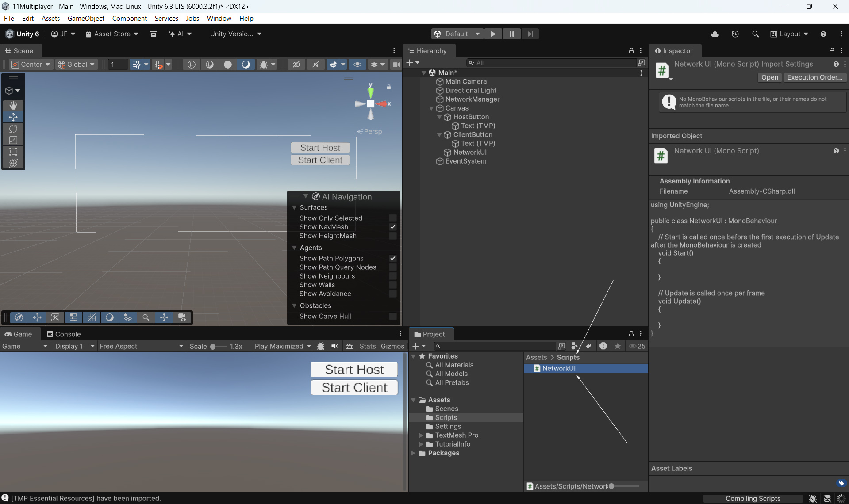This screenshot has width=849, height=504.
Task: Uncheck Show NavMesh option
Action: (x=392, y=227)
